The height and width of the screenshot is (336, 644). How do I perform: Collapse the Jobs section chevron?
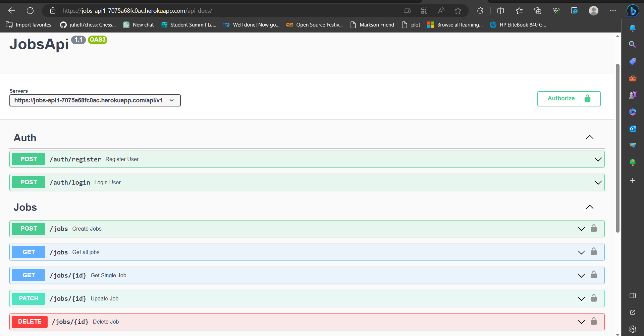click(x=590, y=207)
